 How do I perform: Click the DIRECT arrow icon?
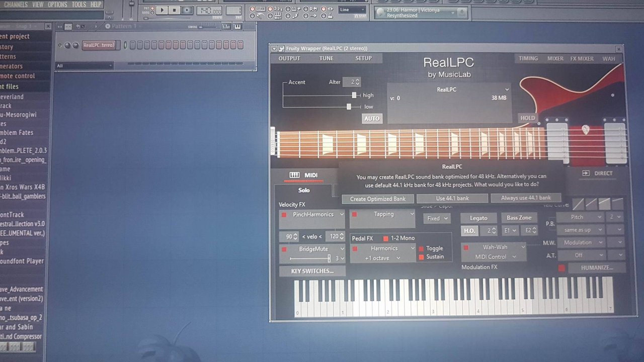pyautogui.click(x=586, y=173)
